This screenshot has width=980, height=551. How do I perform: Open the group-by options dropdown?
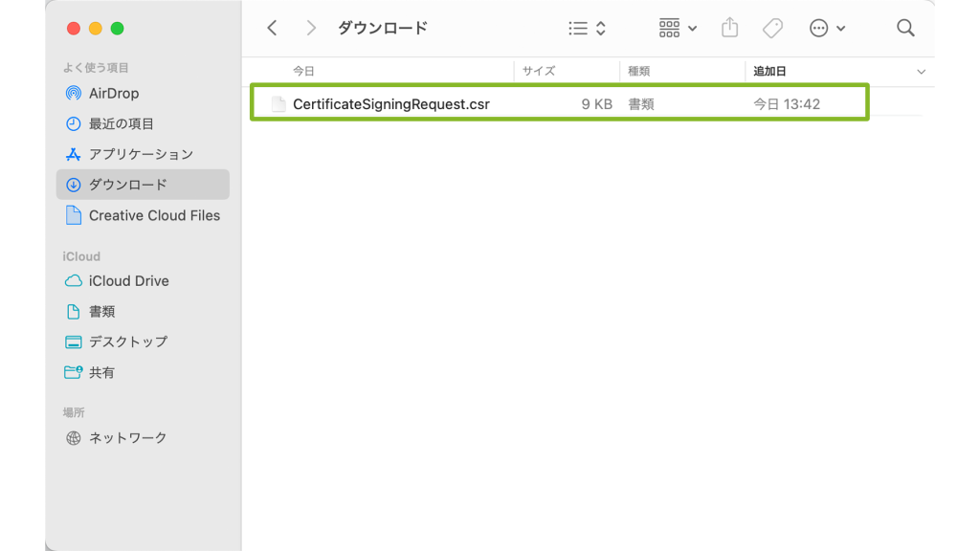(x=678, y=29)
